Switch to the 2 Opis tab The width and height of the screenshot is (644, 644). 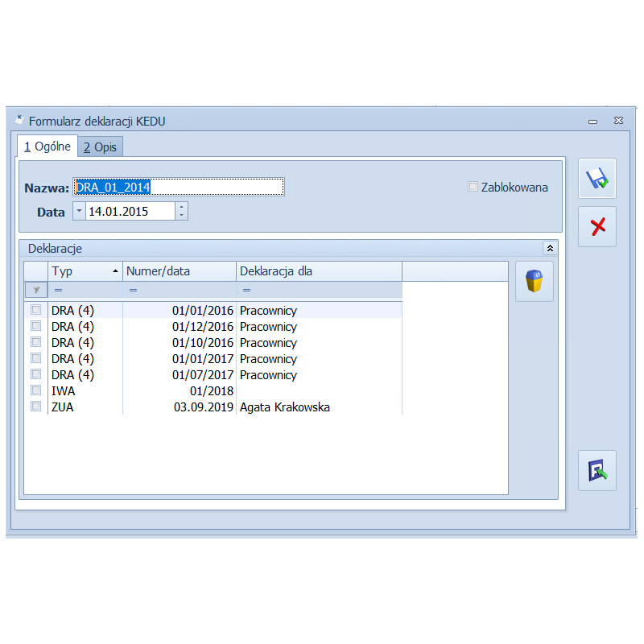tap(101, 147)
